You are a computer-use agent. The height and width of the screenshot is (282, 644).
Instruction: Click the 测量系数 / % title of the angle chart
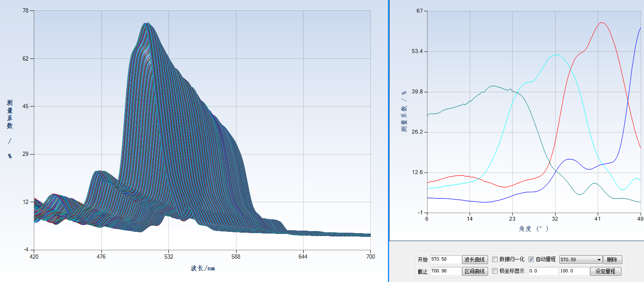tap(404, 112)
